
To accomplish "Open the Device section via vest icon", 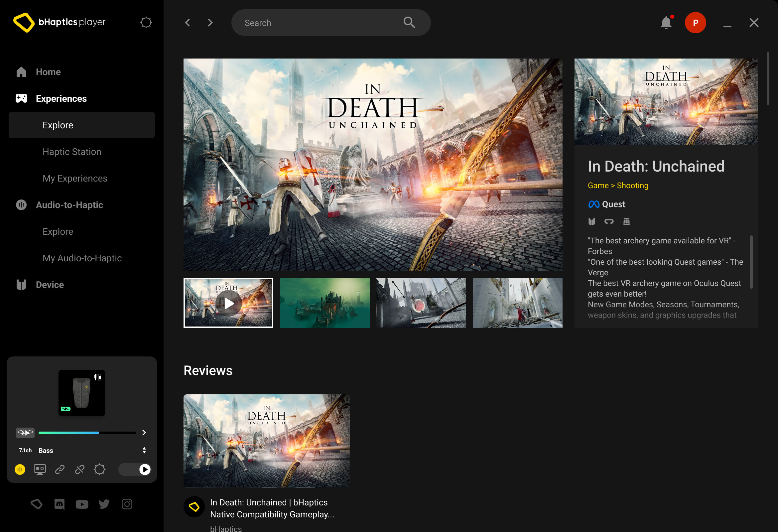I will click(21, 284).
